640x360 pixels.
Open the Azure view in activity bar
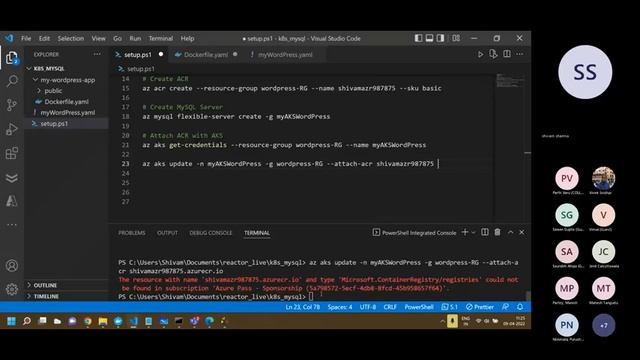12,201
